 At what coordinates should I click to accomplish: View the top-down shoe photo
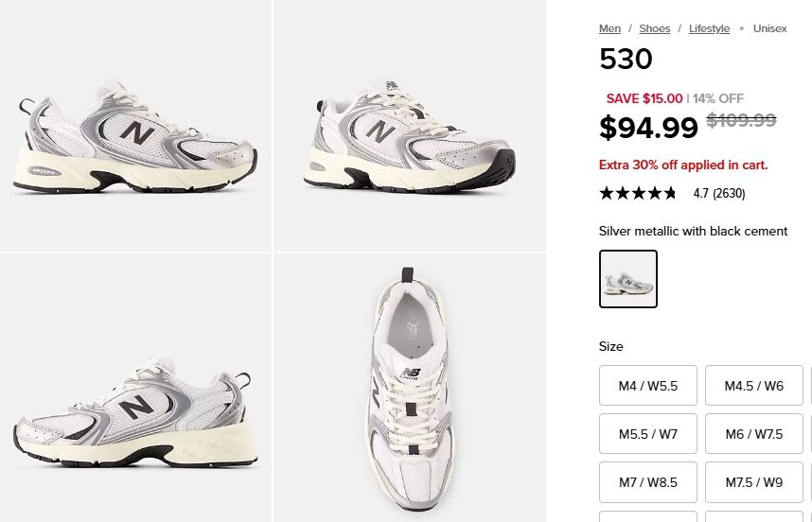pos(409,388)
